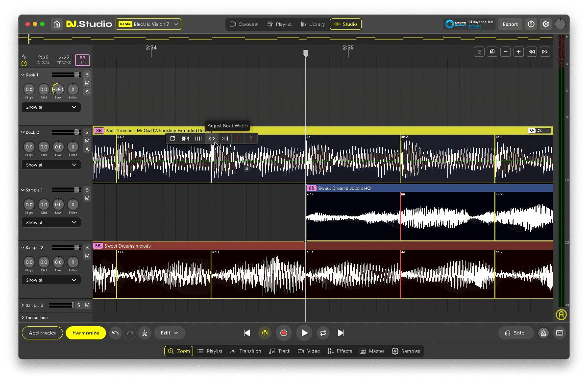Click the BPM button in beatgrid toolbar
Screen dimensions: 588x381
(x=185, y=139)
